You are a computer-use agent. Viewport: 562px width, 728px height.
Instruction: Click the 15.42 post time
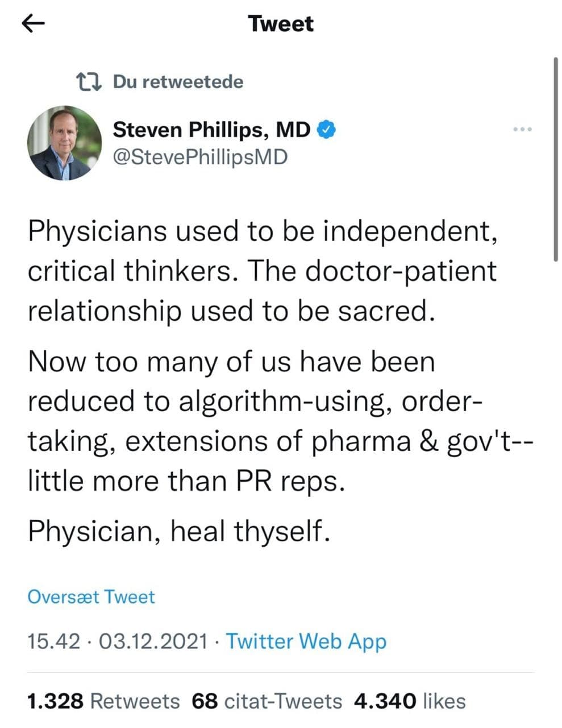coord(53,641)
